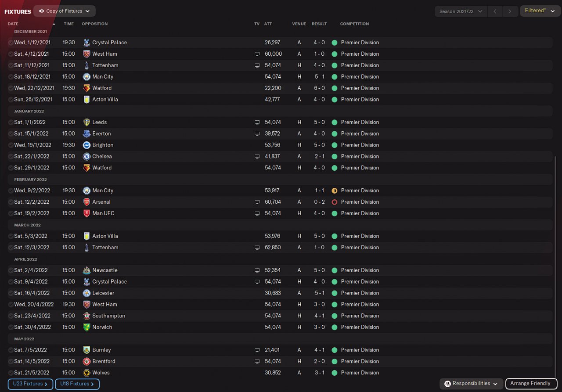Click the TV icon on the Arsenal fixture
Screen dimensions: 562x392
pos(257,202)
